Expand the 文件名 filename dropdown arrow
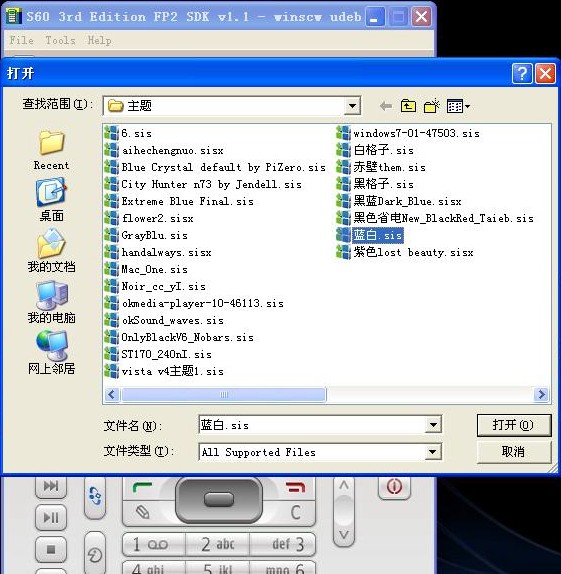This screenshot has width=561, height=574. click(x=433, y=425)
